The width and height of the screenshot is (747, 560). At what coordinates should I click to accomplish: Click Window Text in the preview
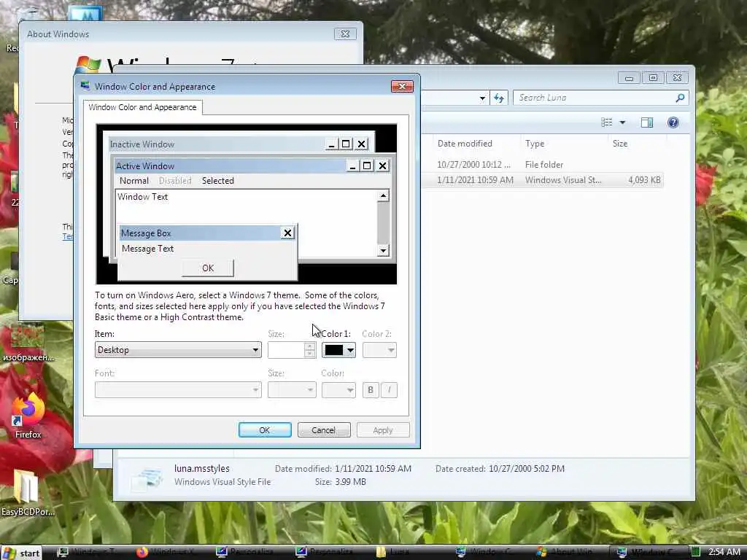142,197
